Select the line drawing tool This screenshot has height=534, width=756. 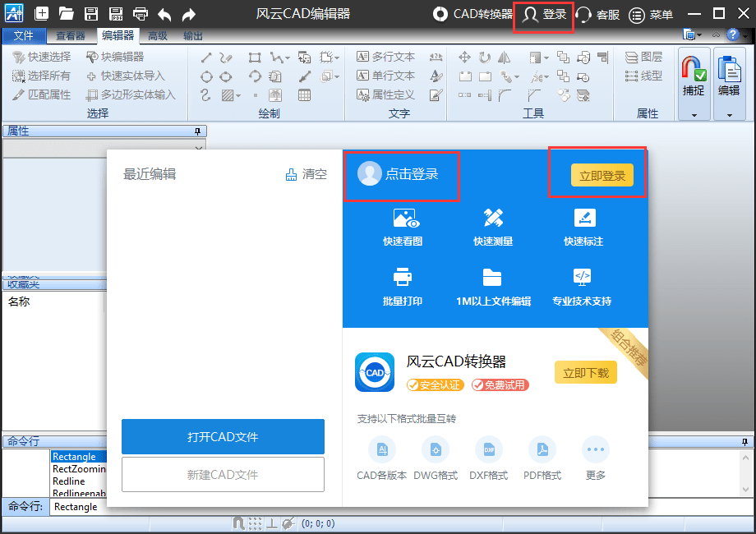coord(206,58)
